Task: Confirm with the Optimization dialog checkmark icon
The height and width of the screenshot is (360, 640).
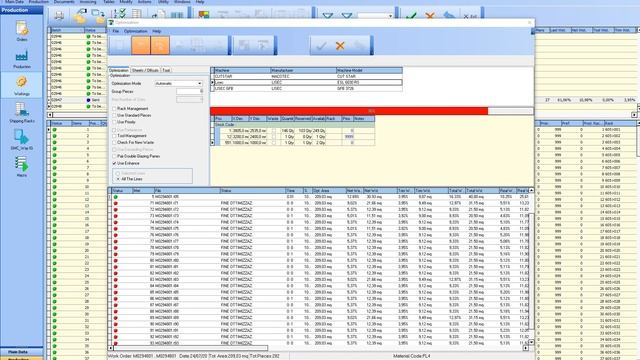Action: [321, 46]
